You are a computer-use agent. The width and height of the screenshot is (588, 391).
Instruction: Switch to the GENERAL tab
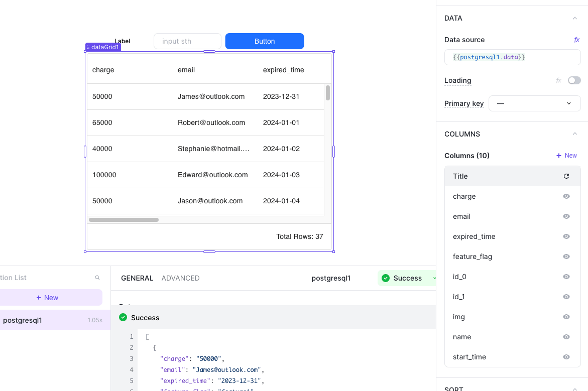(137, 278)
